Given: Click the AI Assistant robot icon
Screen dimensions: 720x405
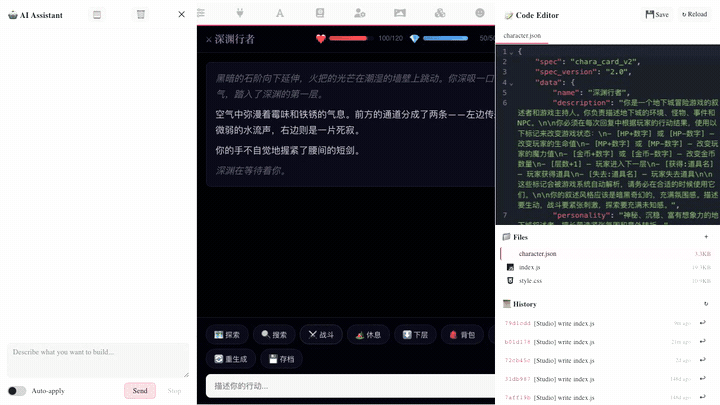Looking at the screenshot, I should [13, 15].
